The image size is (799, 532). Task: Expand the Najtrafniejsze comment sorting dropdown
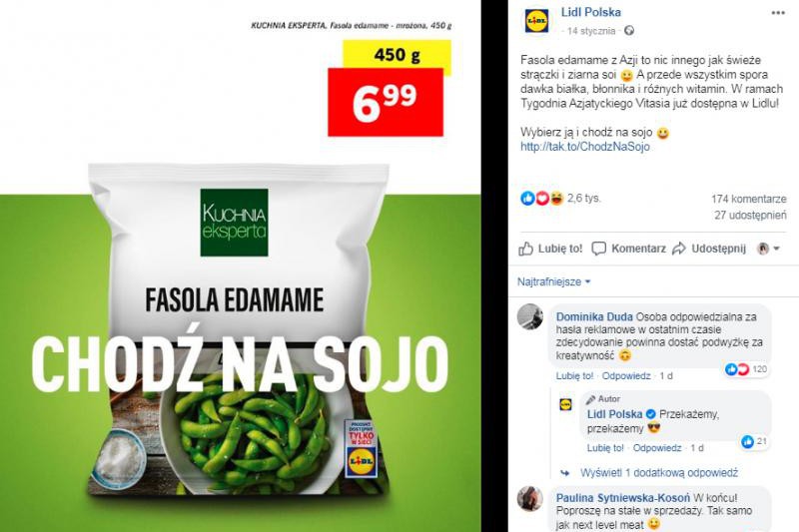point(554,281)
